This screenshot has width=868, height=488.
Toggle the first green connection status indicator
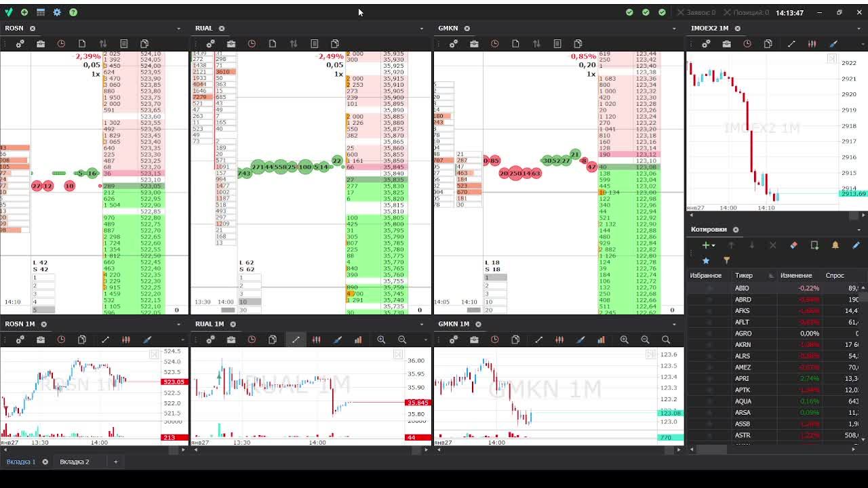click(x=629, y=12)
